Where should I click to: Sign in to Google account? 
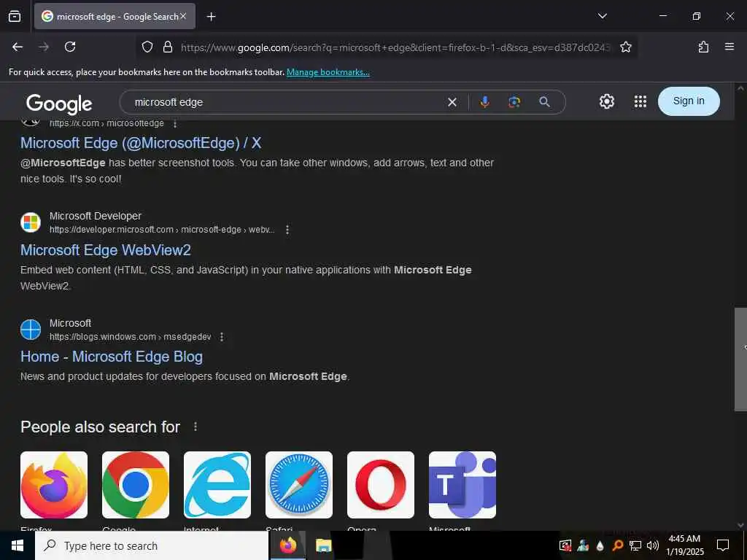click(x=689, y=101)
